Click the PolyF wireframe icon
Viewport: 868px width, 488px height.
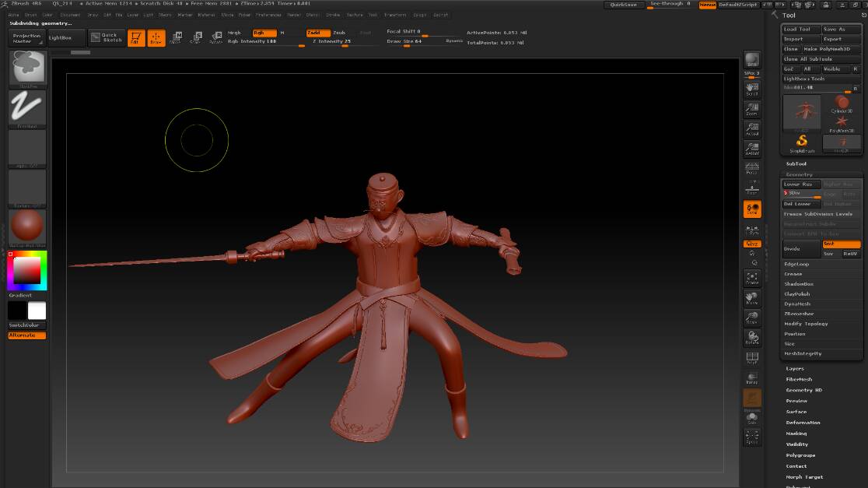[x=752, y=357]
